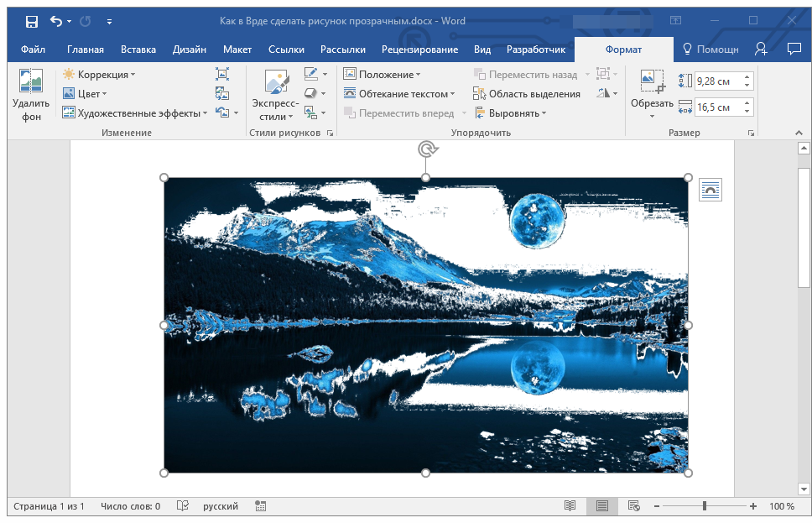Screen dimensions: 812x523
Task: Switch to Print Layout view in status bar
Action: pyautogui.click(x=601, y=506)
